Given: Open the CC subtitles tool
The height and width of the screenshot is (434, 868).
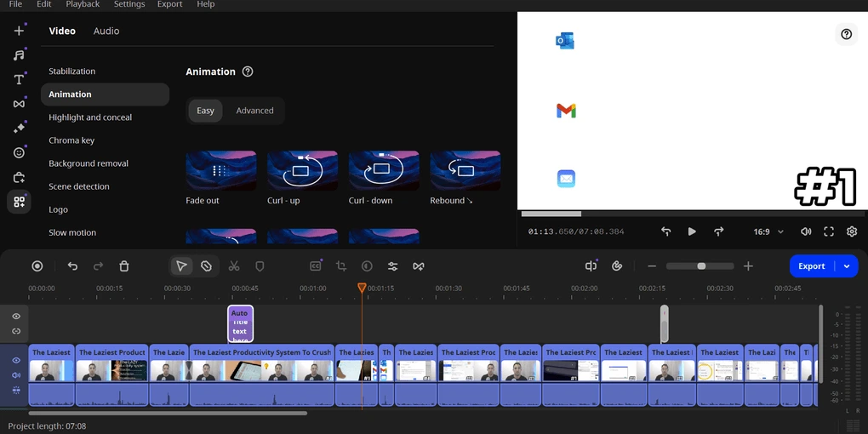Looking at the screenshot, I should 316,266.
